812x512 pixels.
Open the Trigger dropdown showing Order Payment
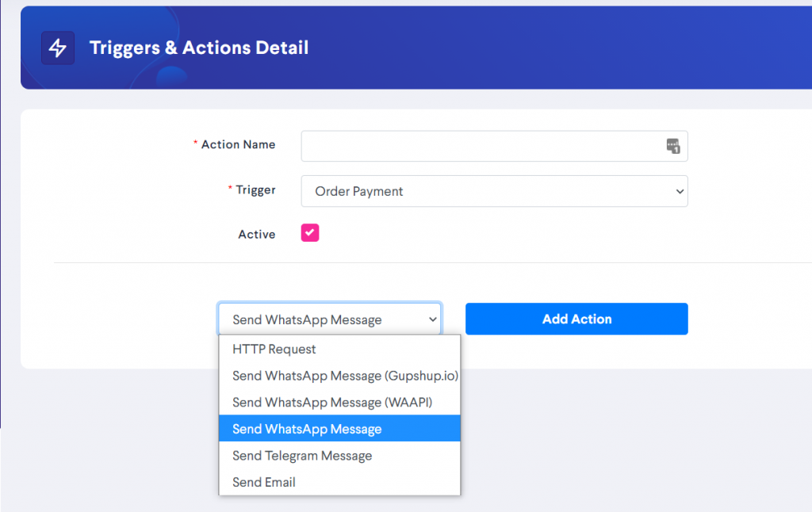(x=494, y=191)
